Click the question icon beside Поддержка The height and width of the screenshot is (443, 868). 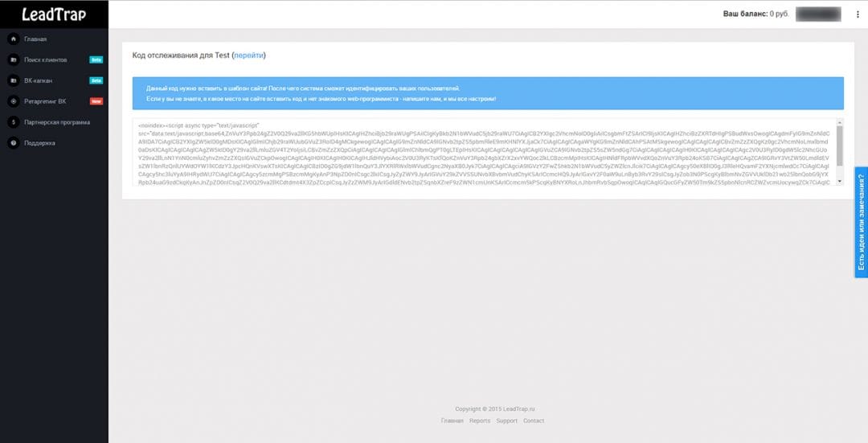[x=14, y=143]
